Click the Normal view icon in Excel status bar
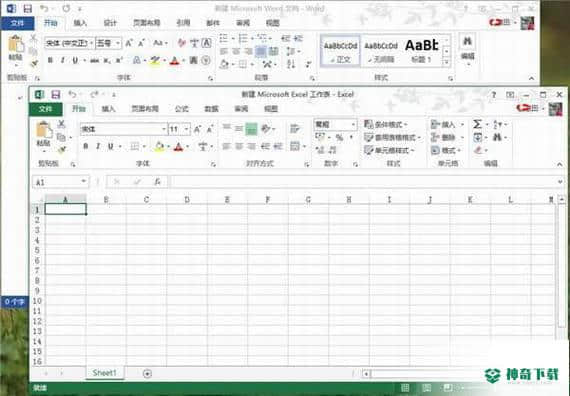Image resolution: width=570 pixels, height=396 pixels. point(405,388)
